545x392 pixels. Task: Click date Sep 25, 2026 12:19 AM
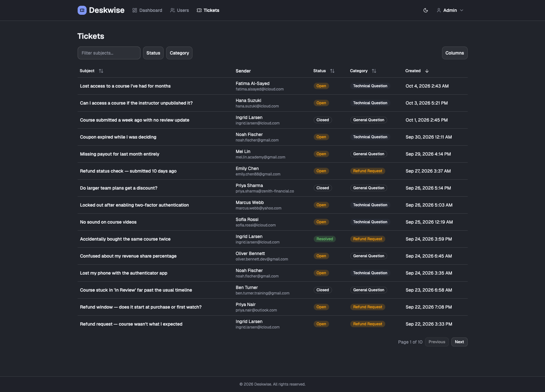429,222
